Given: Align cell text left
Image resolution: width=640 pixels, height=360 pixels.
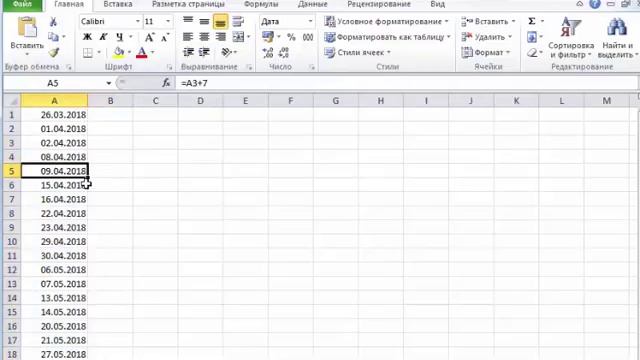Looking at the screenshot, I should [188, 37].
